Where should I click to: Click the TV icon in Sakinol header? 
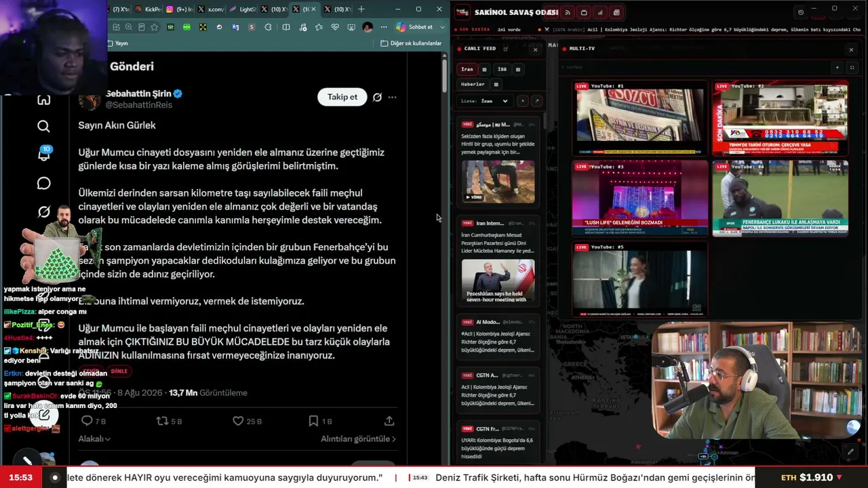(584, 12)
